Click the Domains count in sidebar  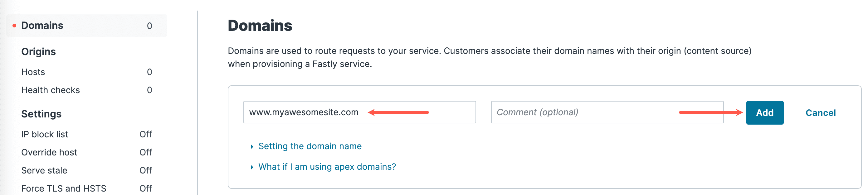[149, 26]
